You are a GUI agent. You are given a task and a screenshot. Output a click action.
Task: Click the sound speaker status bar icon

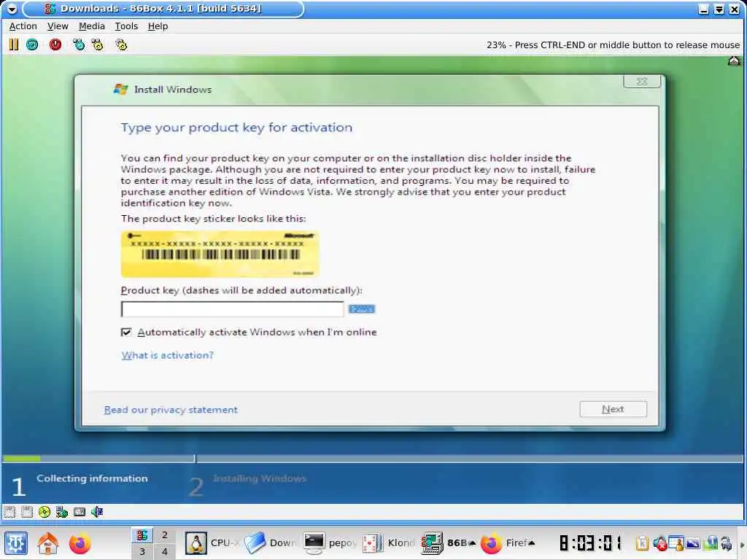[97, 512]
